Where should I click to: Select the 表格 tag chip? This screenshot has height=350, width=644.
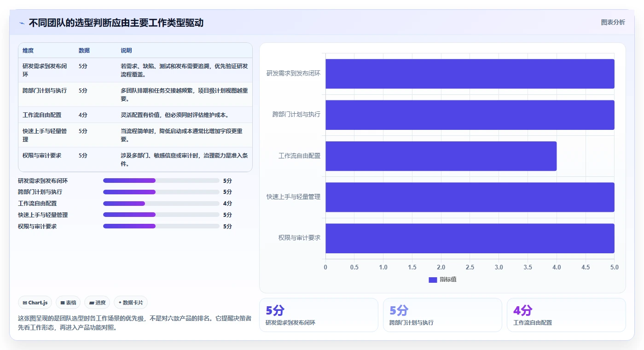(68, 303)
